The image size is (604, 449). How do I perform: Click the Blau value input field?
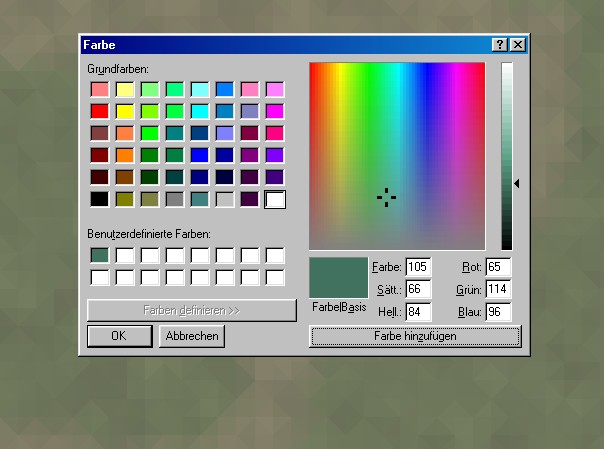pos(498,312)
